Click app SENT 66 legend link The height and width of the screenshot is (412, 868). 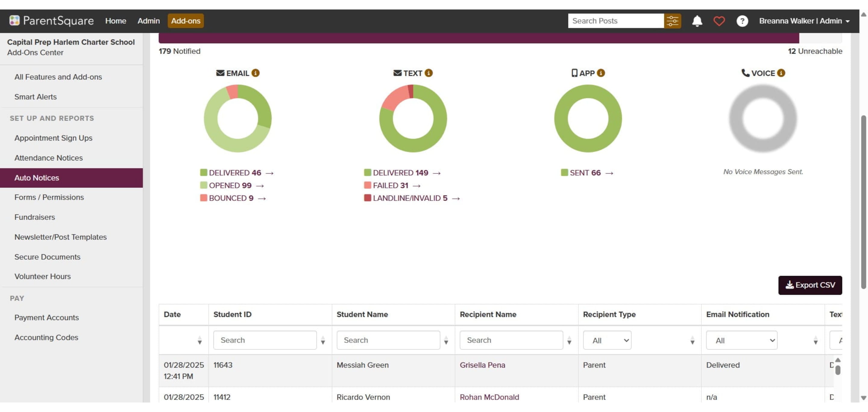[x=585, y=173]
